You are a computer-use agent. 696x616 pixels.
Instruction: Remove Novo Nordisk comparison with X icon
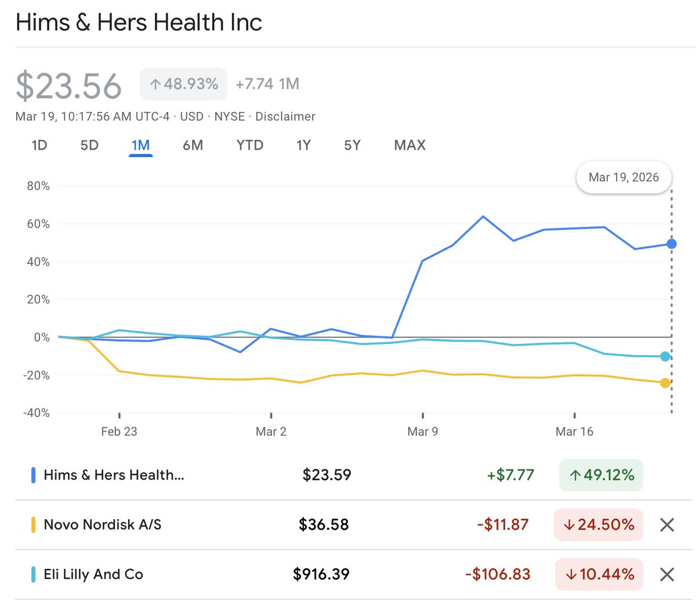(667, 525)
